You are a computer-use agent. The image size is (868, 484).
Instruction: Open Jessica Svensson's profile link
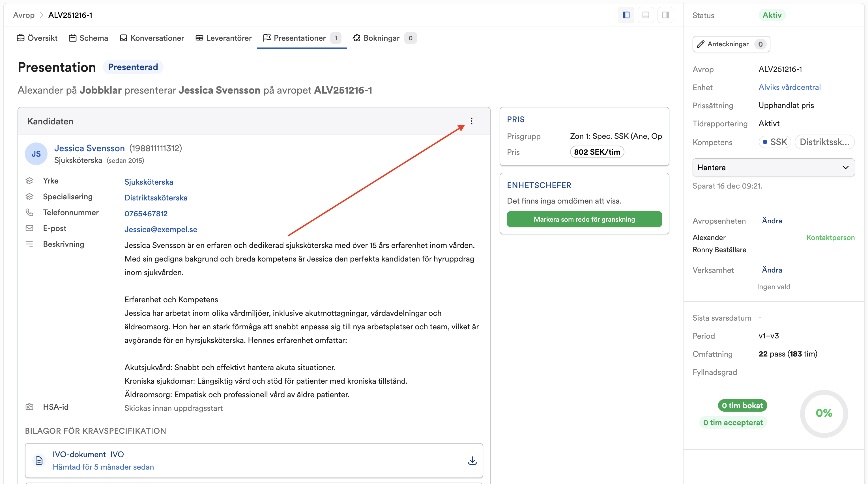click(x=89, y=148)
